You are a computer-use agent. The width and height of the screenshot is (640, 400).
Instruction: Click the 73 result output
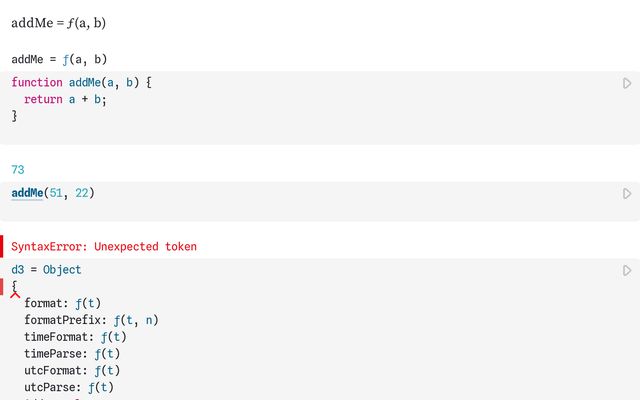pos(18,170)
